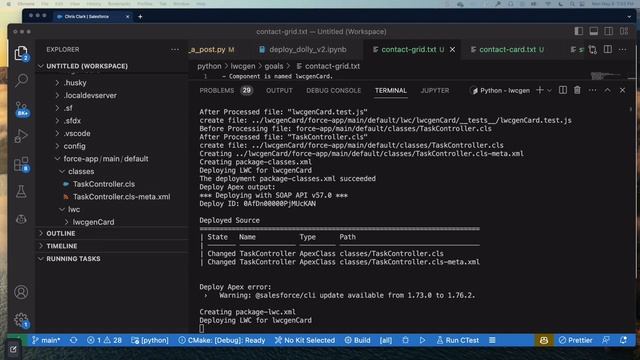
Task: Expand the lwcgenCard folder
Action: 93,222
